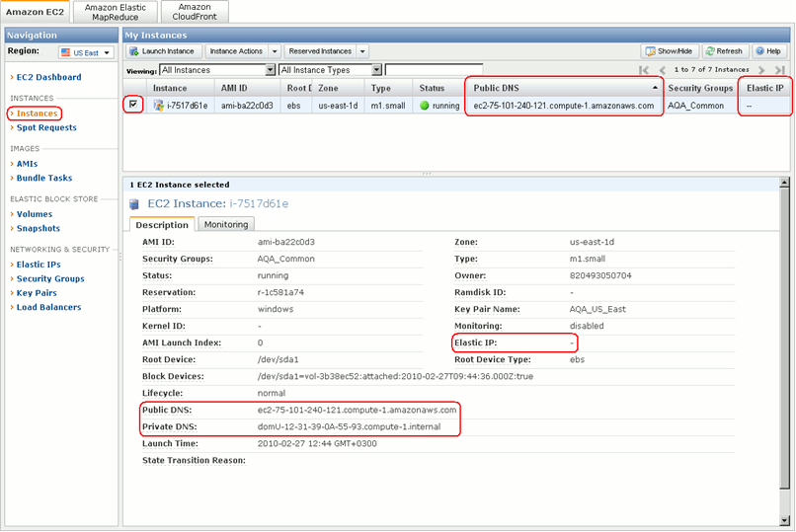Click the sort arrow in Public DNS header
Image resolution: width=796 pixels, height=532 pixels.
tap(655, 88)
